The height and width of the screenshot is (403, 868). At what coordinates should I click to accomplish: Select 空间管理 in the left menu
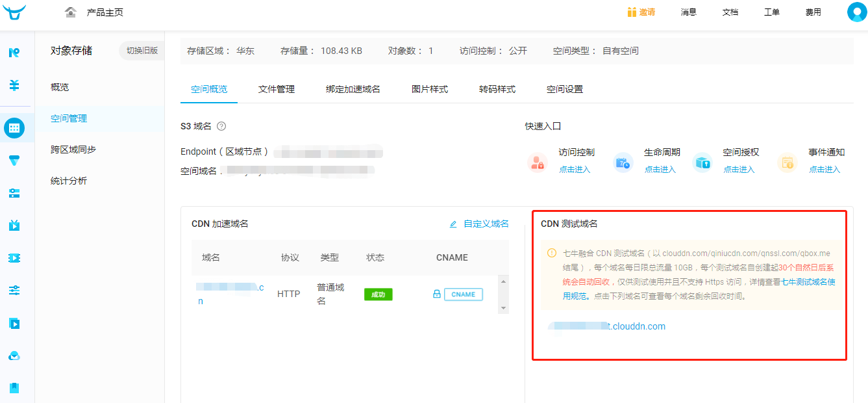pos(69,118)
